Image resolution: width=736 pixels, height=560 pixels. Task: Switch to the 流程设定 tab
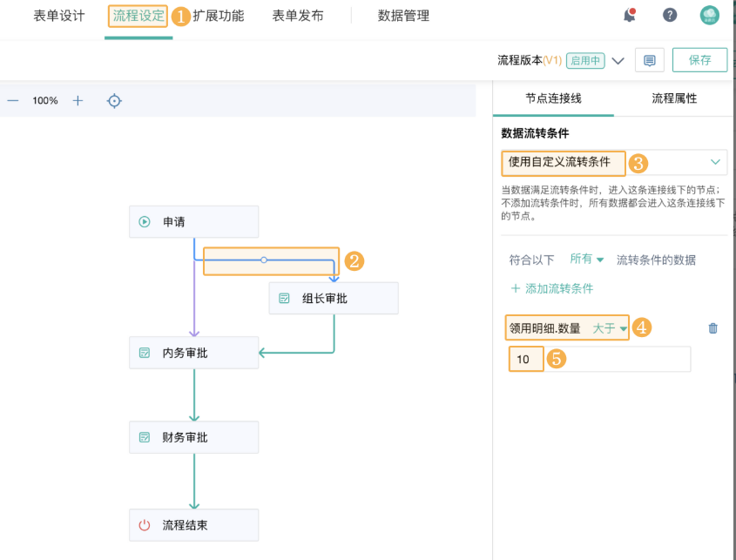(138, 16)
